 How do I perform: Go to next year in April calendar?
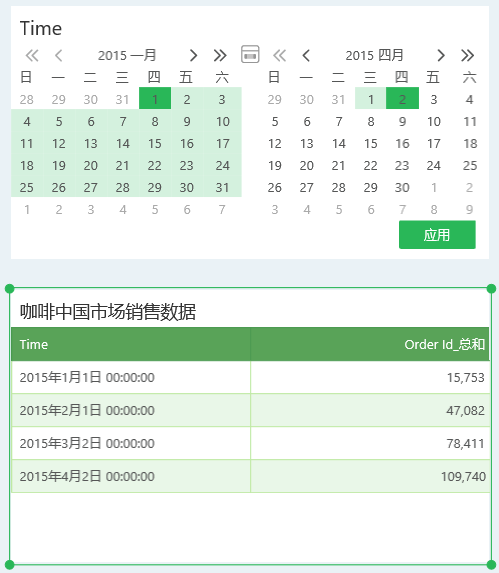(x=468, y=56)
